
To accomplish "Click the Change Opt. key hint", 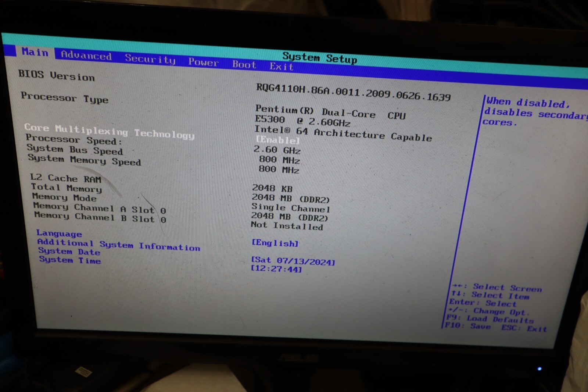I will (x=489, y=311).
